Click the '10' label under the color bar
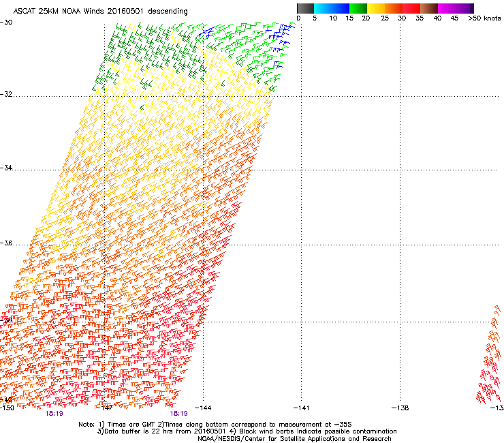 333,18
